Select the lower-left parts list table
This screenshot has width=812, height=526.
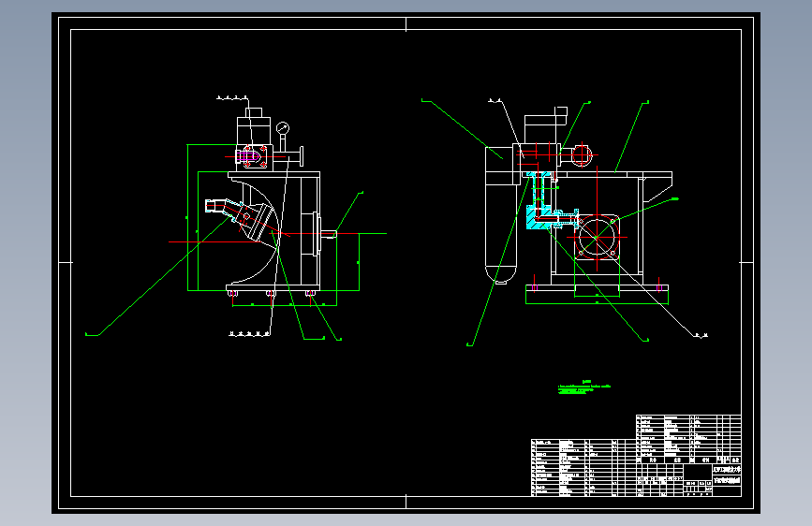(583, 467)
